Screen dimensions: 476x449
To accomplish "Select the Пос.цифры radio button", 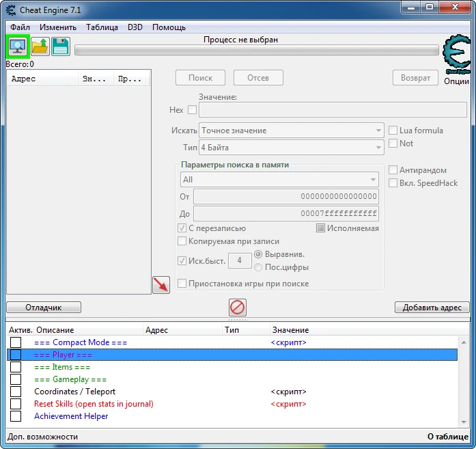I will [258, 267].
